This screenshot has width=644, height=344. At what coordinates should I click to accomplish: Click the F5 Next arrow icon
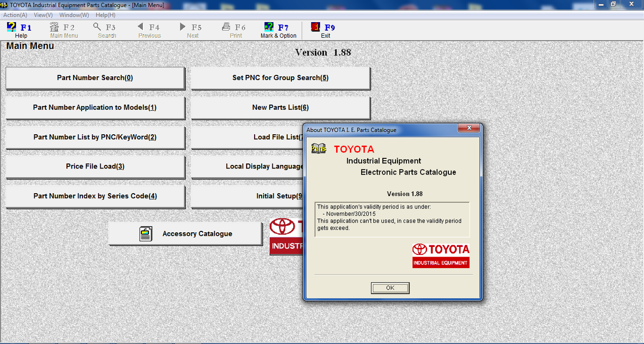point(183,27)
